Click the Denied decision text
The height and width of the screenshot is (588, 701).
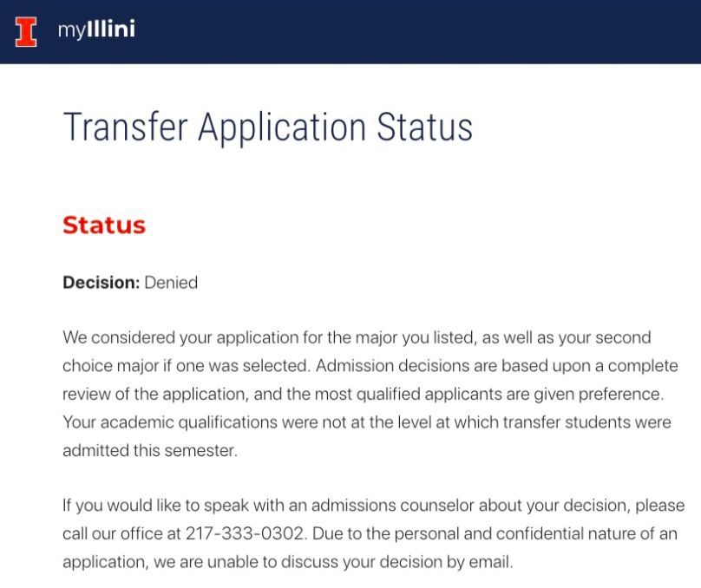pyautogui.click(x=171, y=283)
